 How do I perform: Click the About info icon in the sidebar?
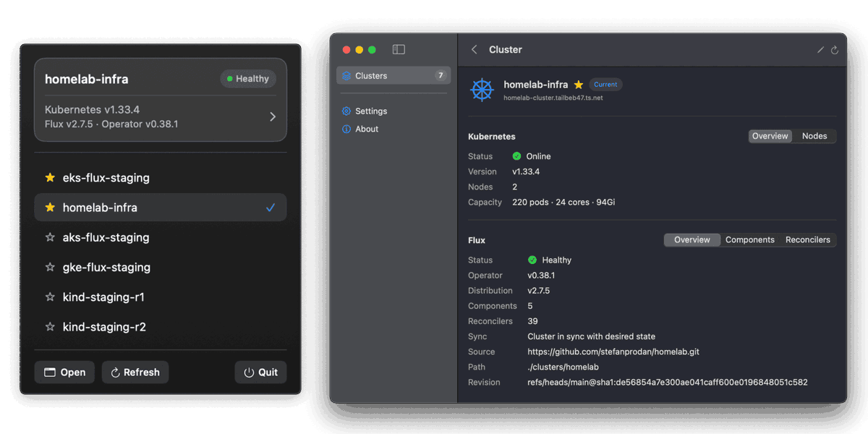coord(346,129)
